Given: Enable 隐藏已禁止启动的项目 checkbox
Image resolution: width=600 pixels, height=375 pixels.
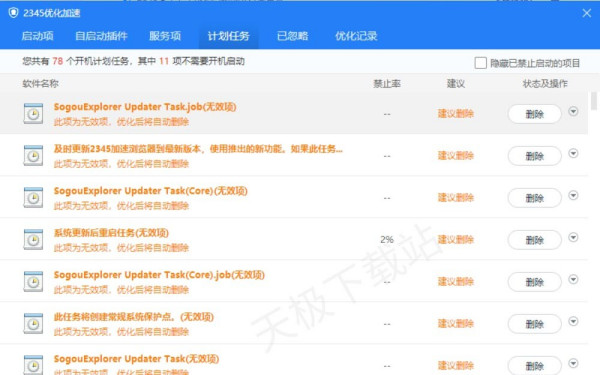Looking at the screenshot, I should pyautogui.click(x=480, y=63).
